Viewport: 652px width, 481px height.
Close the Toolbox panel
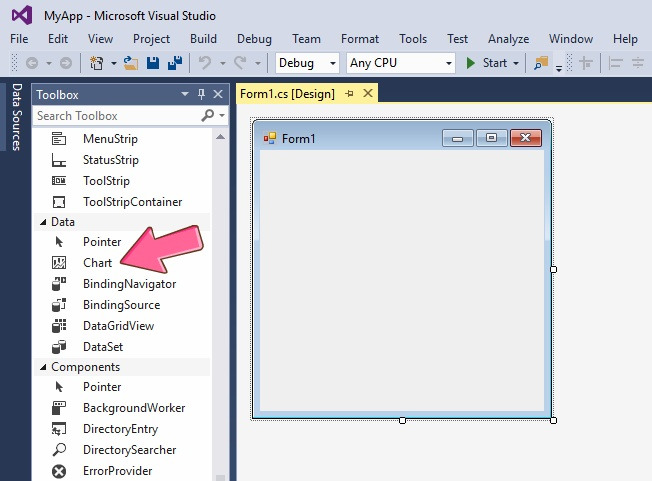218,94
